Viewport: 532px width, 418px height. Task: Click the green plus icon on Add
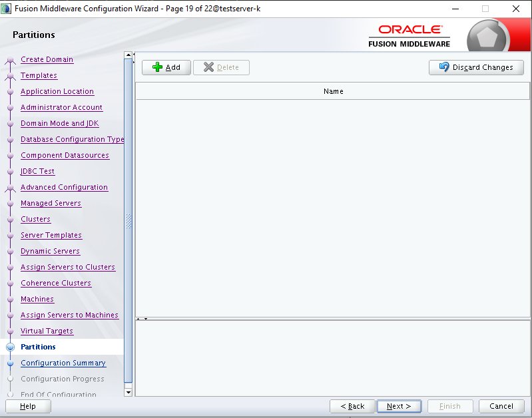coord(157,67)
